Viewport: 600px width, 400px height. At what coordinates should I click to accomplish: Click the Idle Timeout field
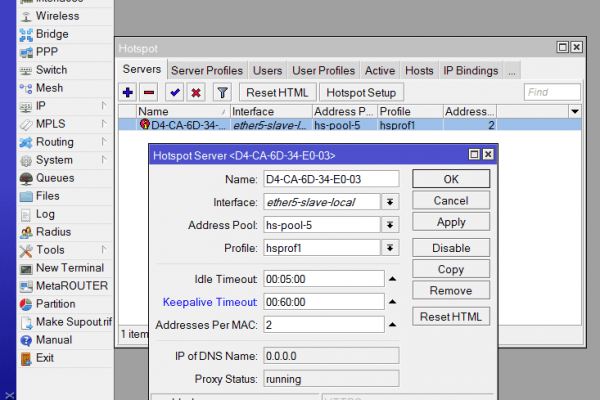pos(324,279)
